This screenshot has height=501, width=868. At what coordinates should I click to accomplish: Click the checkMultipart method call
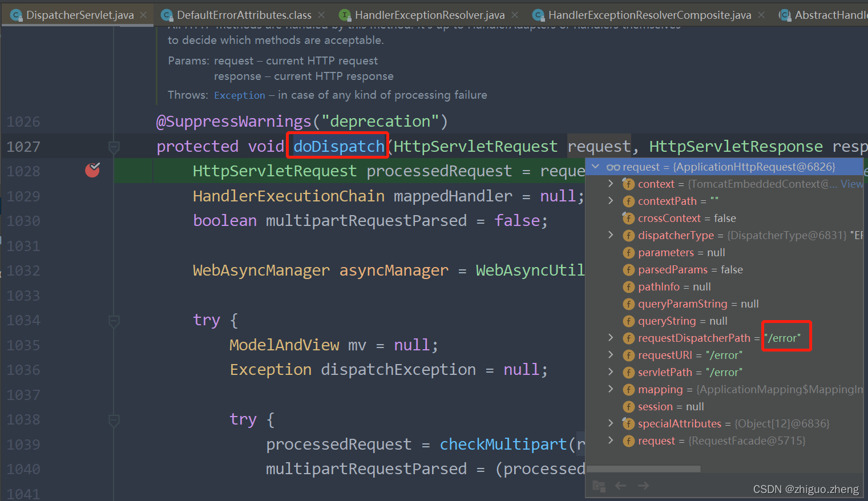(503, 445)
